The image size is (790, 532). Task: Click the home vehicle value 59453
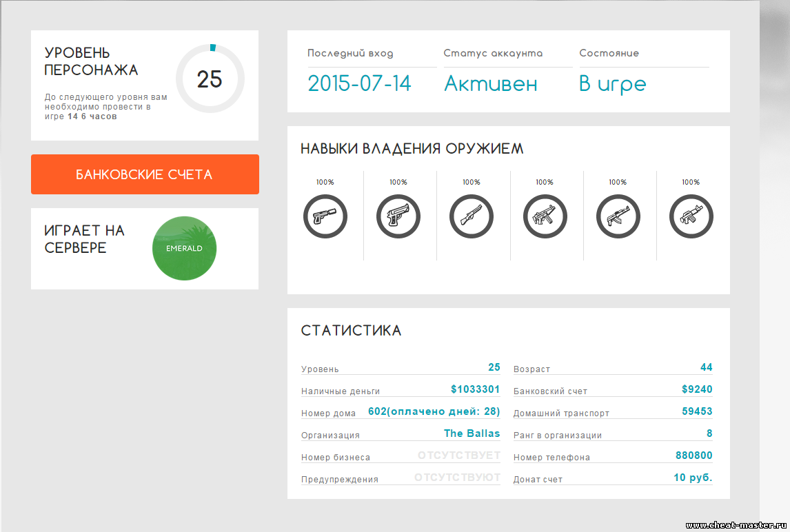pos(697,411)
